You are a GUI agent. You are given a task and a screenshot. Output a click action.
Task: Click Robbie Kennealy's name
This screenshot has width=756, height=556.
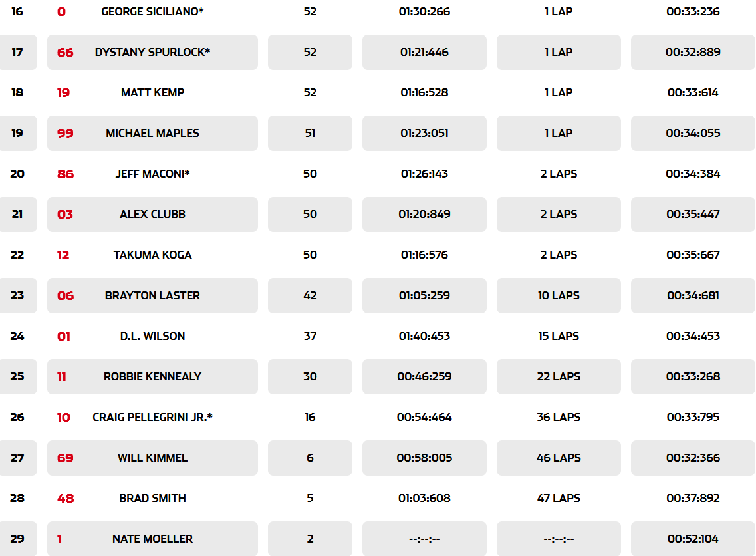pyautogui.click(x=152, y=376)
